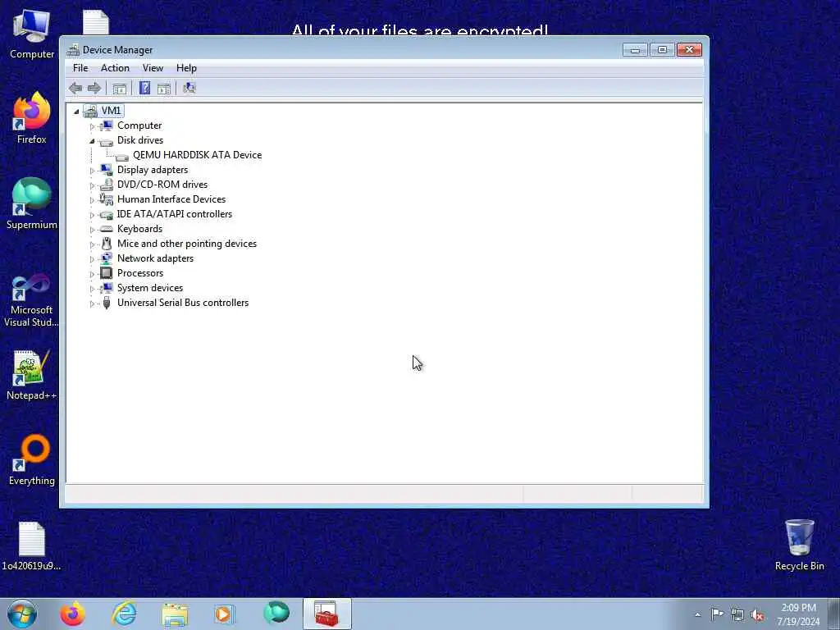Image resolution: width=840 pixels, height=630 pixels.
Task: Click the VM1 computer root icon
Action: [x=90, y=111]
